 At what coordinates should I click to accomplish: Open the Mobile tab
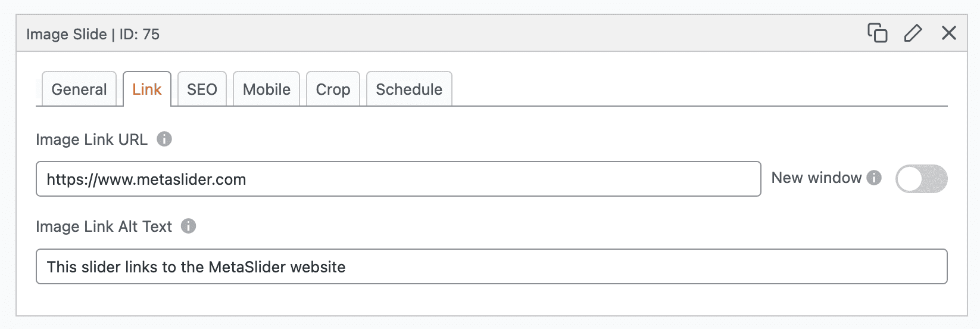(x=267, y=89)
